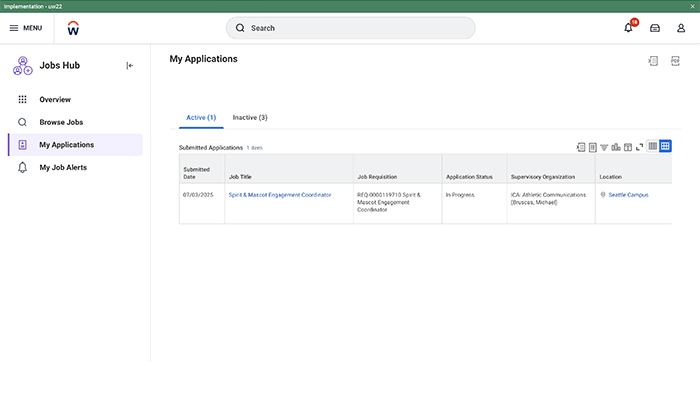Open the main MENU hamburger icon
This screenshot has width=700, height=395.
tap(14, 28)
